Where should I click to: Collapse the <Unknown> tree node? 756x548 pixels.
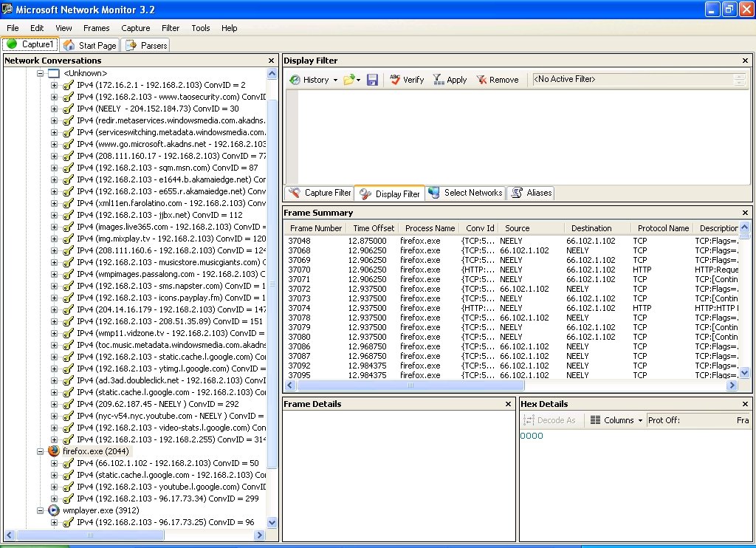click(41, 73)
